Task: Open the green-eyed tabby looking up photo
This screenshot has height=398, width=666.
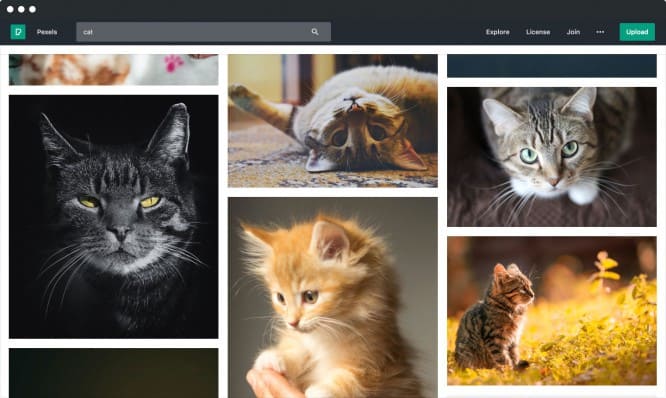Action: click(552, 157)
